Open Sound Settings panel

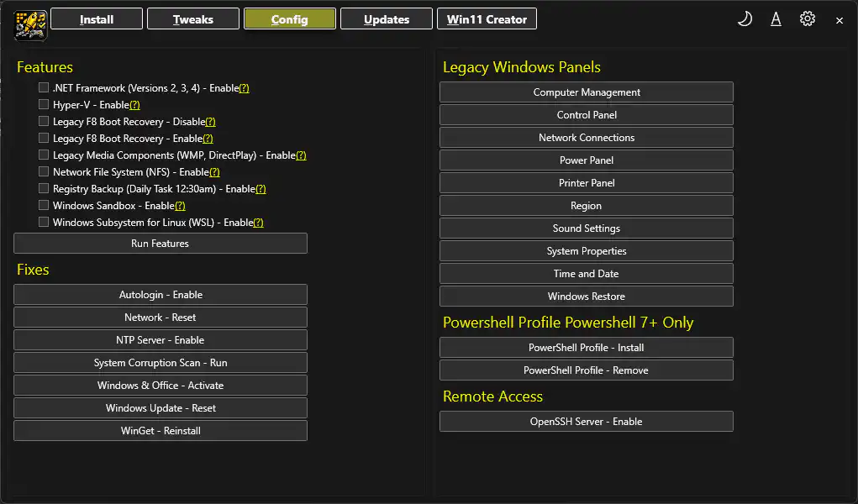coord(587,228)
